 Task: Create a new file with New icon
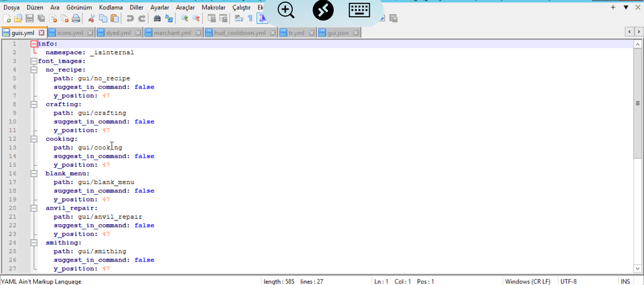tap(7, 18)
